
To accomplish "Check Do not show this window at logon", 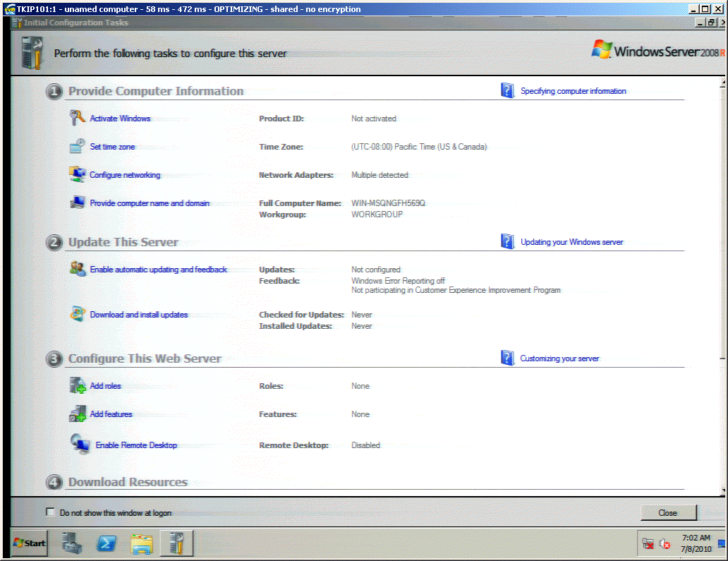I will 50,512.
